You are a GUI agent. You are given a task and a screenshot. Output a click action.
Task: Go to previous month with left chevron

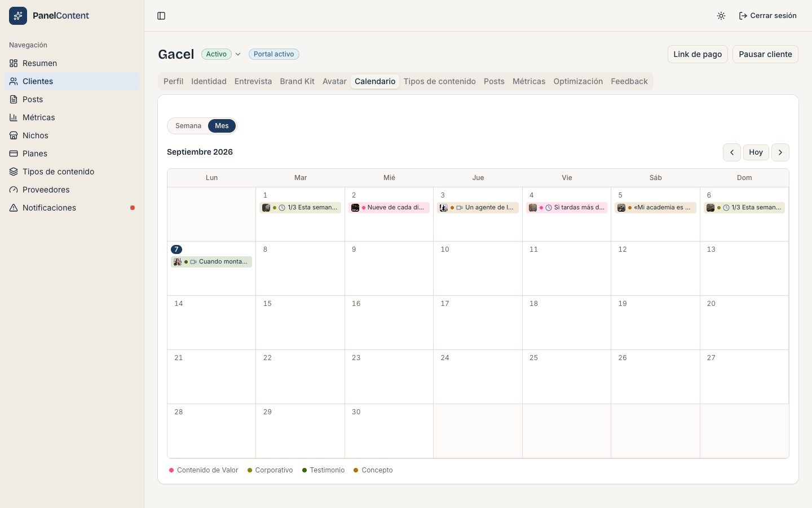pos(732,152)
